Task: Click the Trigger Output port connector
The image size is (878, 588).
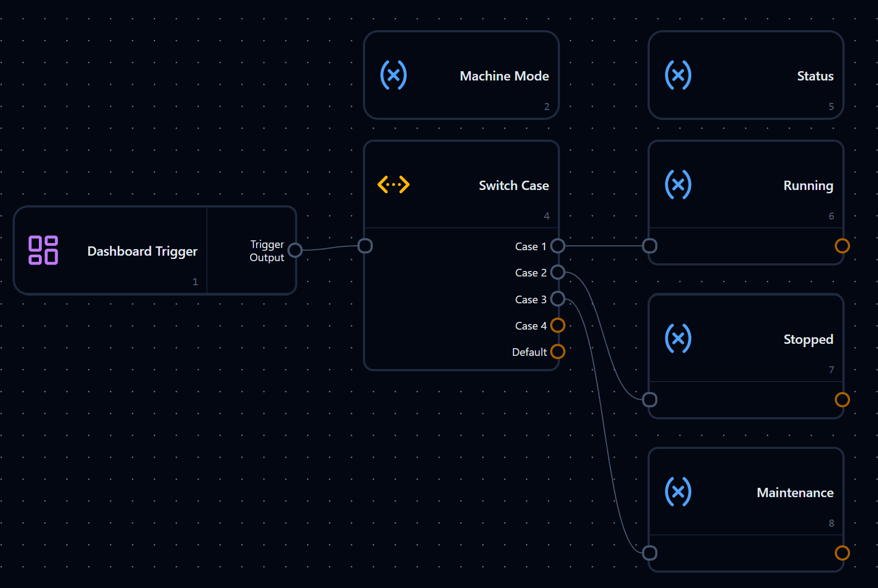Action: (x=295, y=250)
